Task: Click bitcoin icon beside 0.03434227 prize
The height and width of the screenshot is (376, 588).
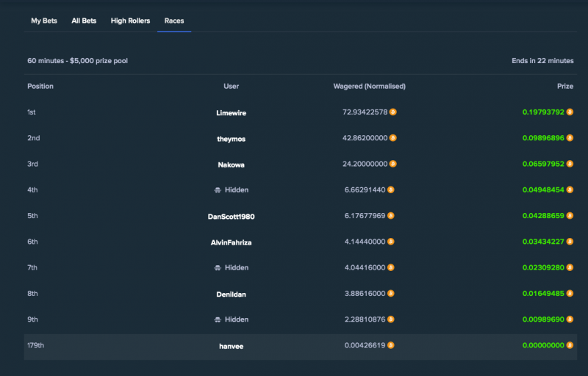Action: [x=570, y=242]
